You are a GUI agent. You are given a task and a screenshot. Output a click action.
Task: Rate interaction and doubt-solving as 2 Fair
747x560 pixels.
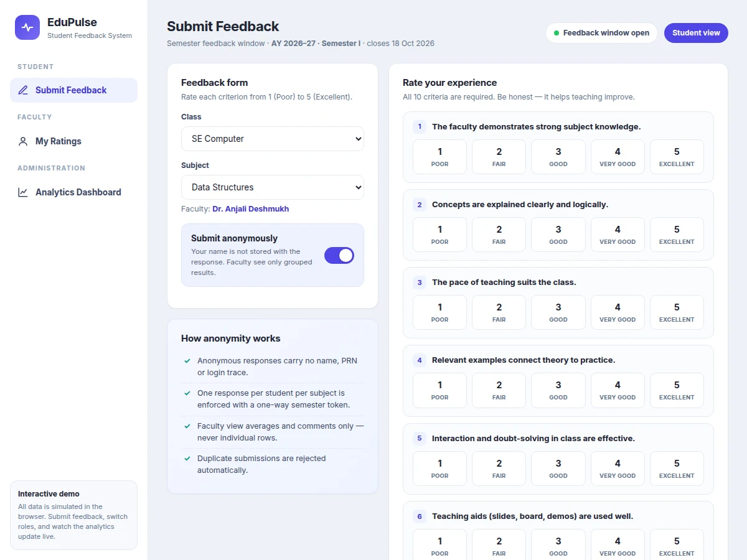[499, 469]
